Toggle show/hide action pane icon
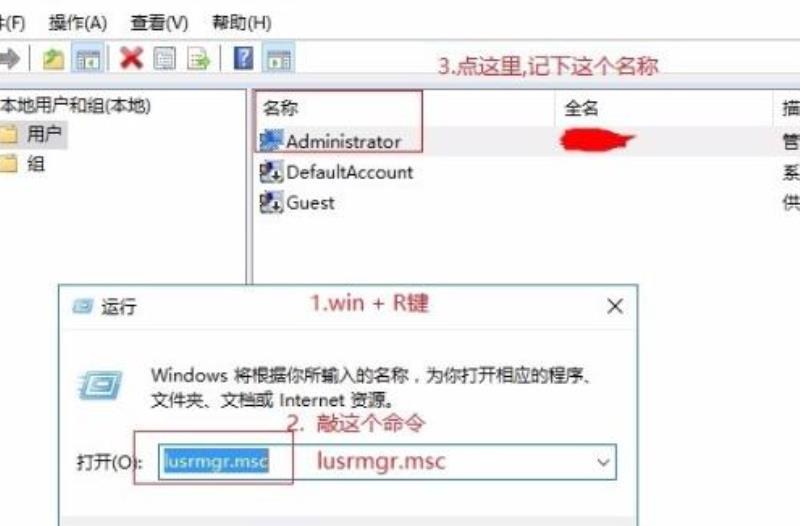Image resolution: width=800 pixels, height=526 pixels. point(279,59)
